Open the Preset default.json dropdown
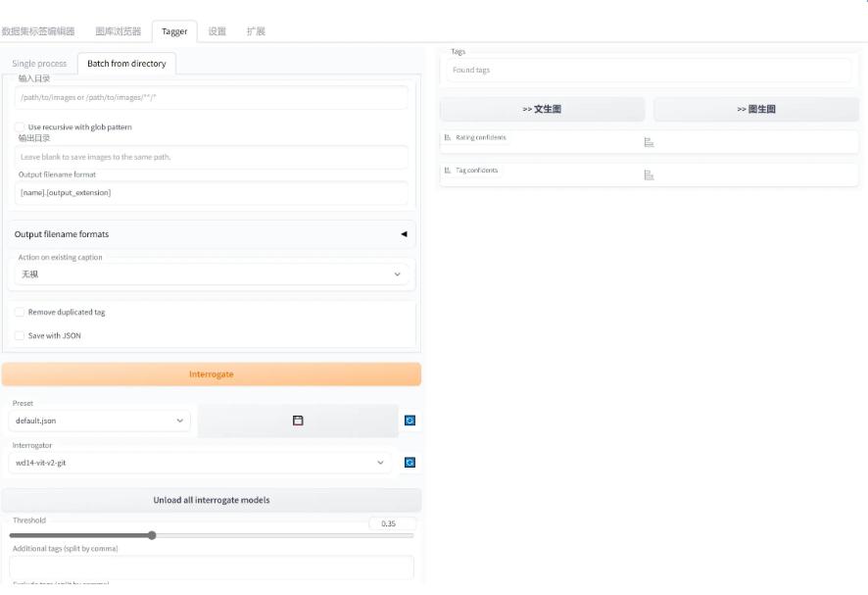The image size is (868, 595). point(99,421)
